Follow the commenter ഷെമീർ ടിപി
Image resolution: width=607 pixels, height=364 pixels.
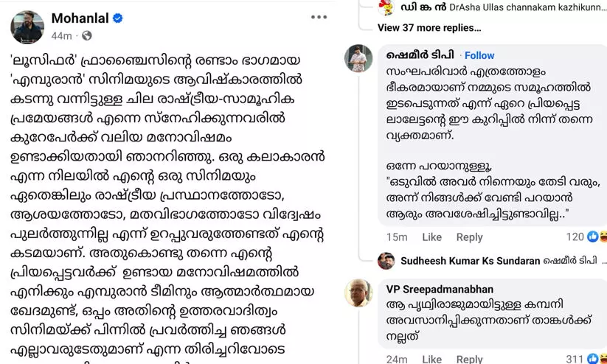click(x=479, y=55)
